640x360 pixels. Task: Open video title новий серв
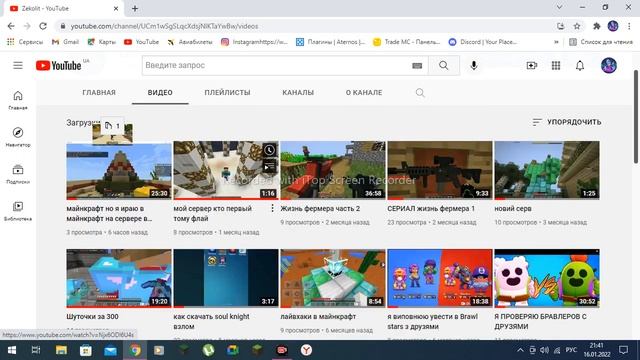[513, 209]
